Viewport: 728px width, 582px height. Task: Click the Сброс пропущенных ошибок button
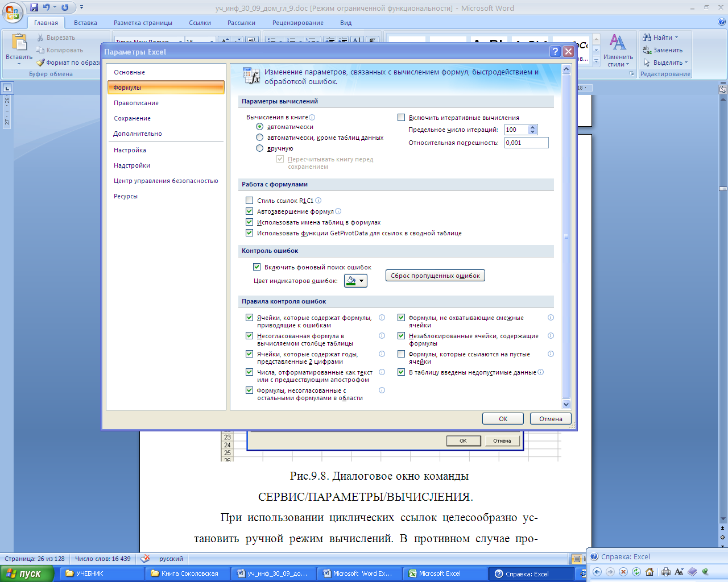[435, 276]
